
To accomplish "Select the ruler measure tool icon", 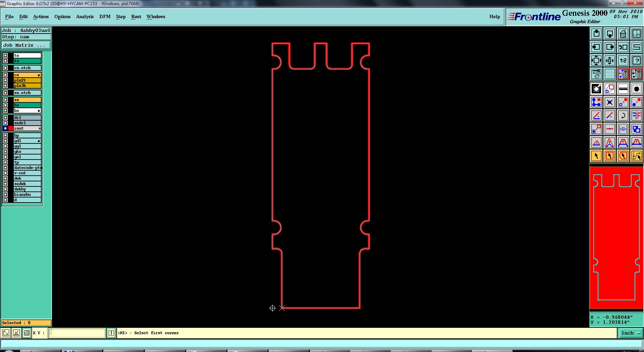I will 623,89.
